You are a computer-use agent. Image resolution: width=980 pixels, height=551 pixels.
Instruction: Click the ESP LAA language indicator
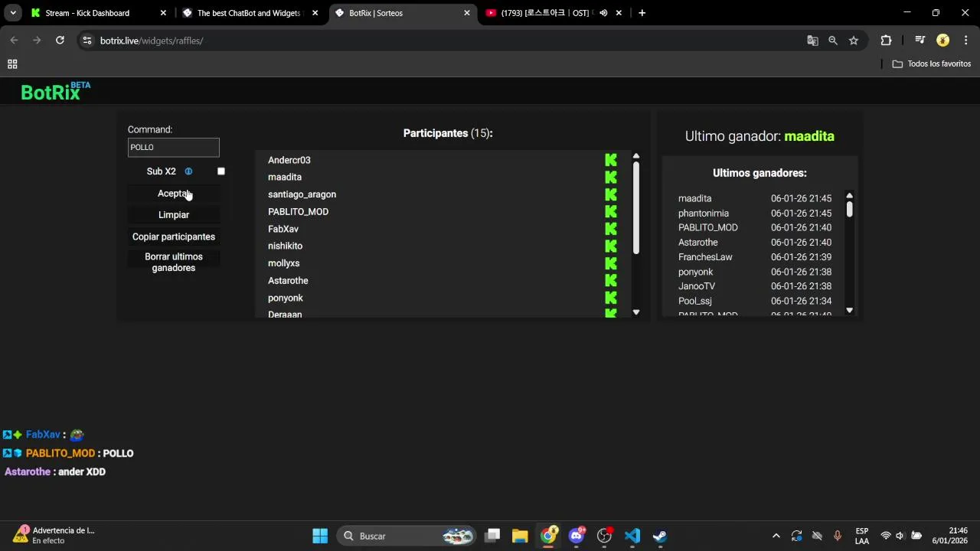point(862,536)
